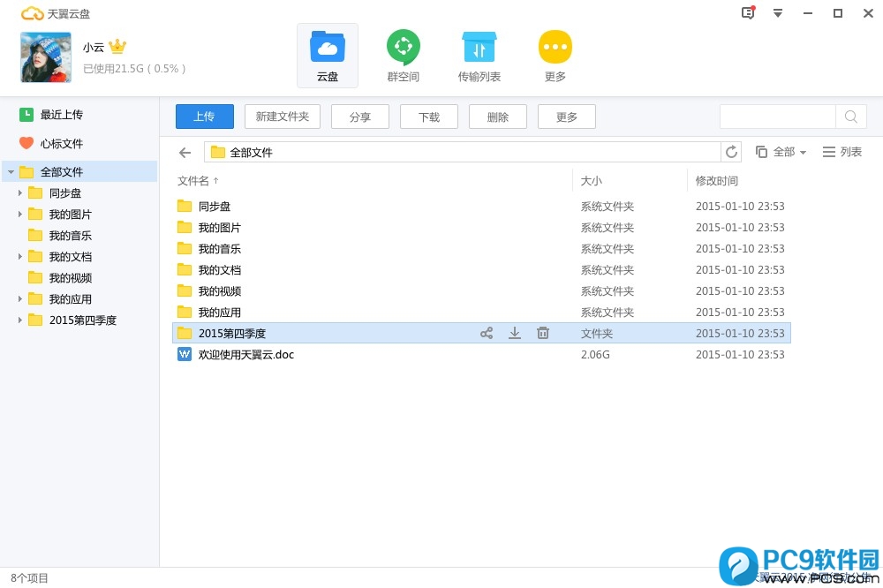This screenshot has width=883, height=588.
Task: Click the gold crown VIP icon
Action: coord(117,46)
